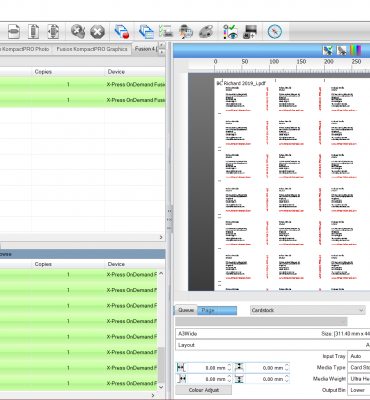
Task: Adjust right margin with its spinner arrows
Action: pyautogui.click(x=229, y=379)
